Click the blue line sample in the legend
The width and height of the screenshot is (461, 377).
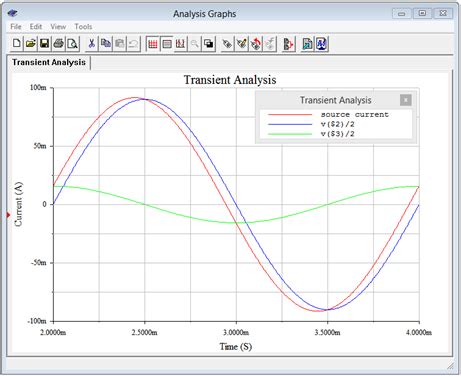pos(290,124)
